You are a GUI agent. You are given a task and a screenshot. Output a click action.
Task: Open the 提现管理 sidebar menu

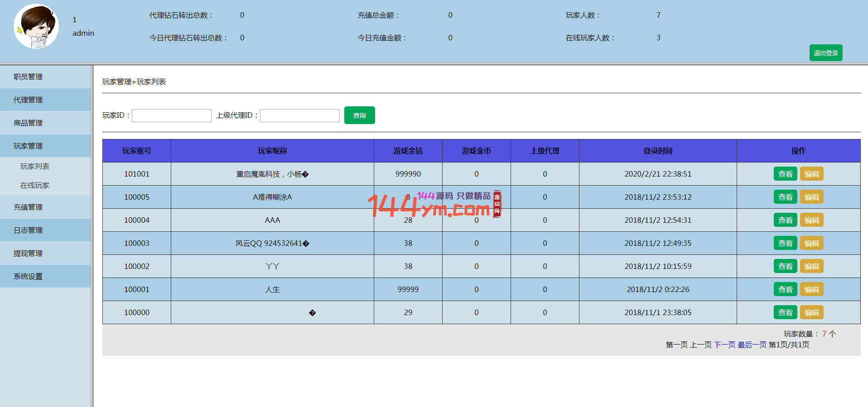28,254
